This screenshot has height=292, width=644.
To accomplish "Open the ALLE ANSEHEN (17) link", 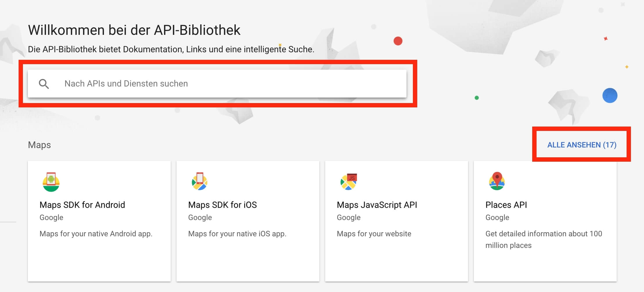I will pyautogui.click(x=582, y=145).
